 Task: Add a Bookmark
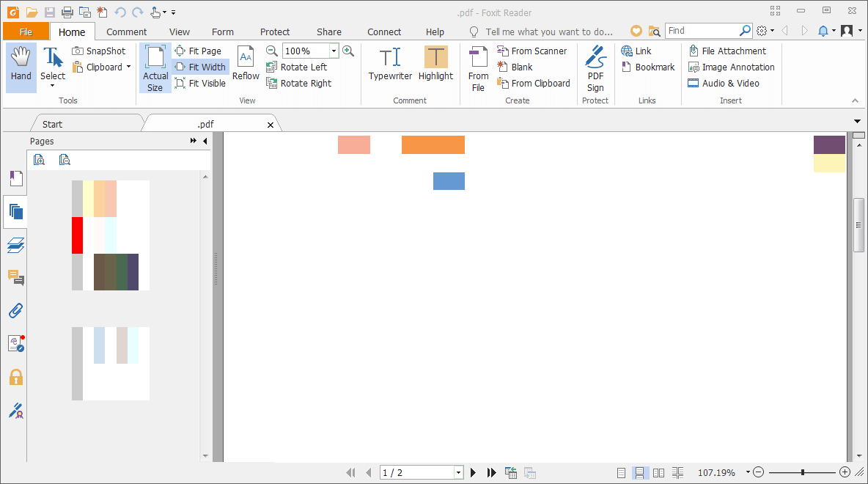point(648,67)
